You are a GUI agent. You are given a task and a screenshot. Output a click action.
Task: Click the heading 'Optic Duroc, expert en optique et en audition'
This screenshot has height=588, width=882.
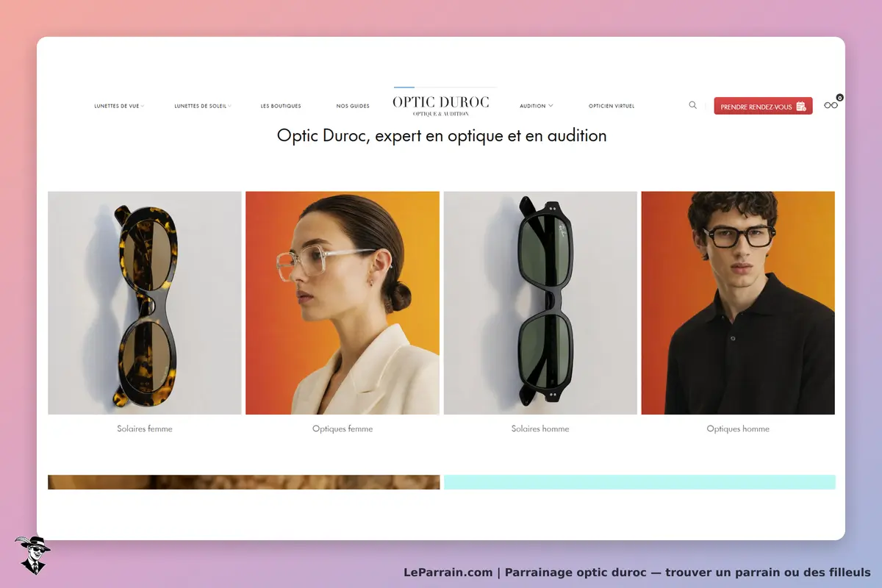coord(442,136)
